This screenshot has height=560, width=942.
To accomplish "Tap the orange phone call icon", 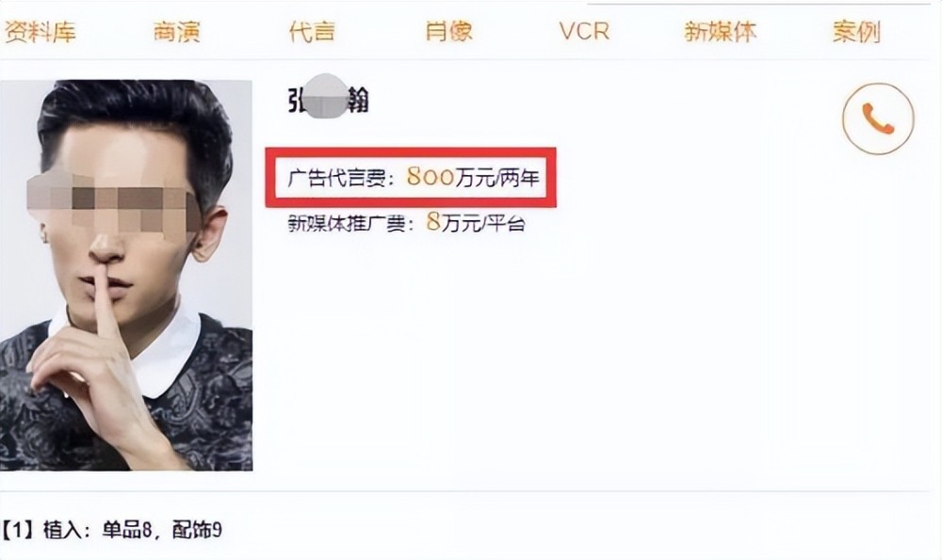I will tap(878, 119).
